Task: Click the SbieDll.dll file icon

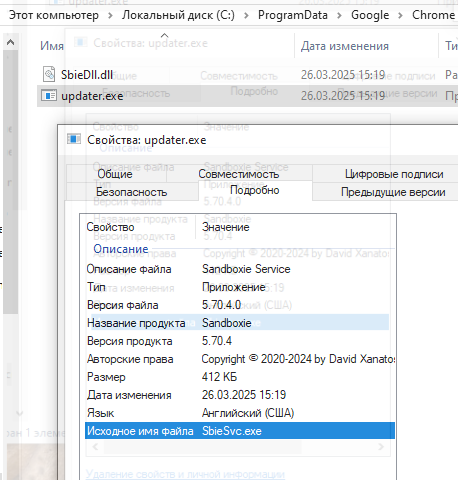Action: (49, 74)
